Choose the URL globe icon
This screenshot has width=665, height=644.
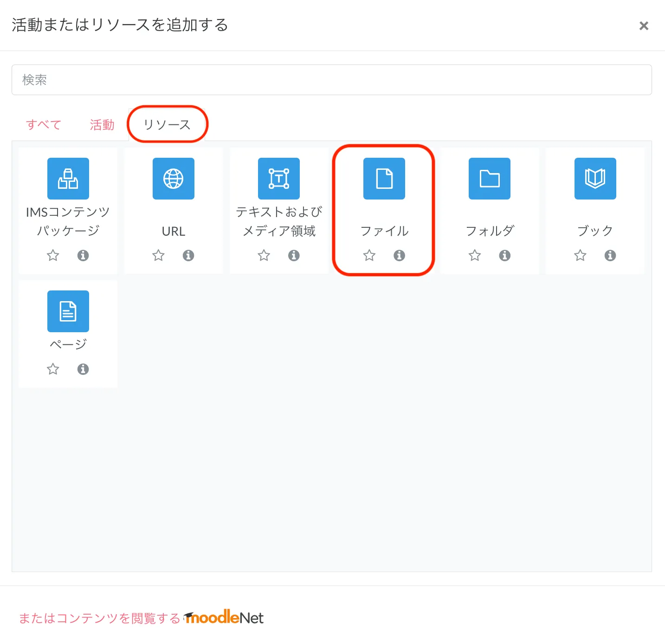173,179
